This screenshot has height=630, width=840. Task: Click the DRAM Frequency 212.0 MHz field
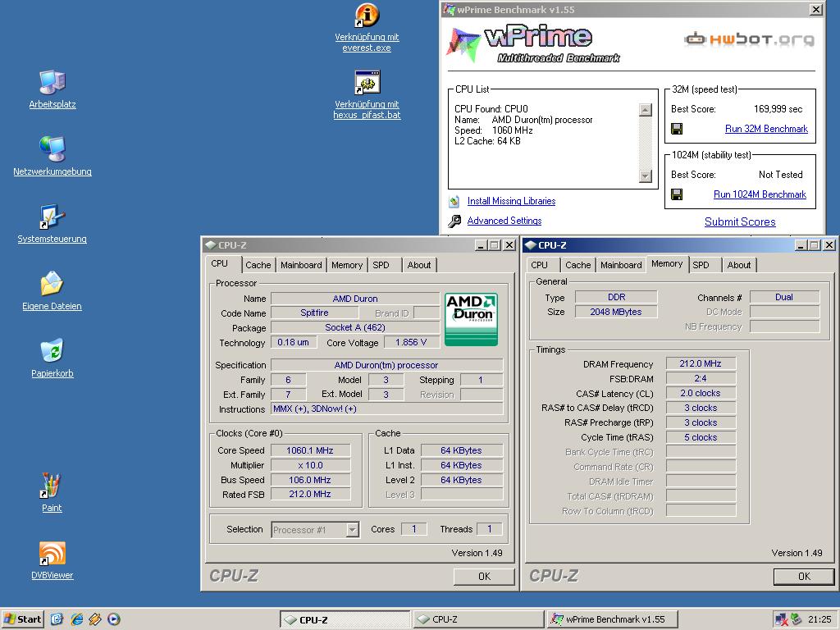point(701,363)
